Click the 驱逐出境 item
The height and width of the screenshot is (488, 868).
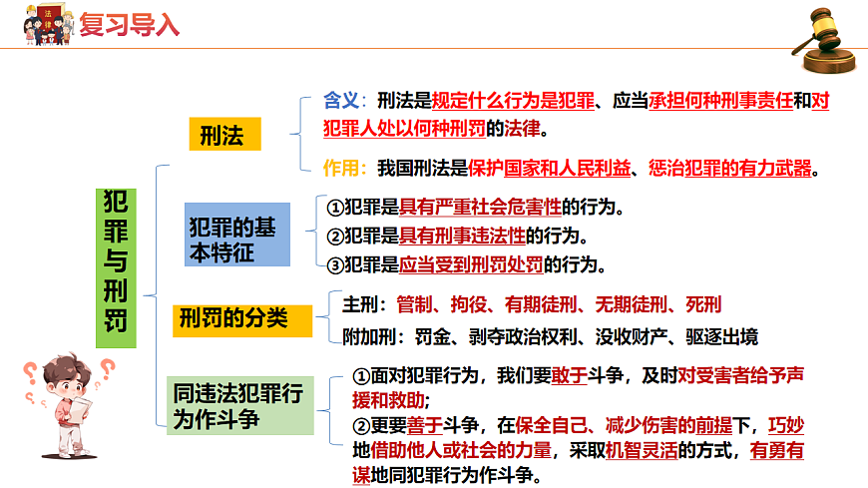coord(722,336)
